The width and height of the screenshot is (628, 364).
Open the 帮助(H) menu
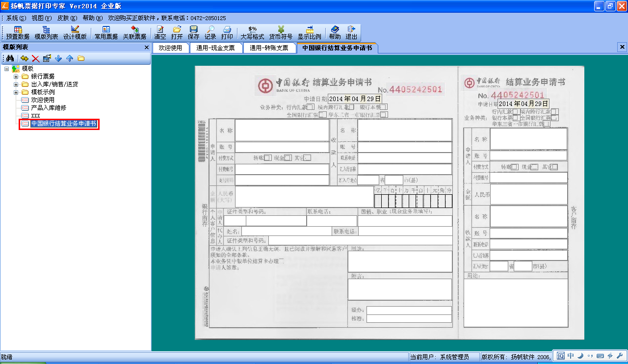(x=93, y=18)
